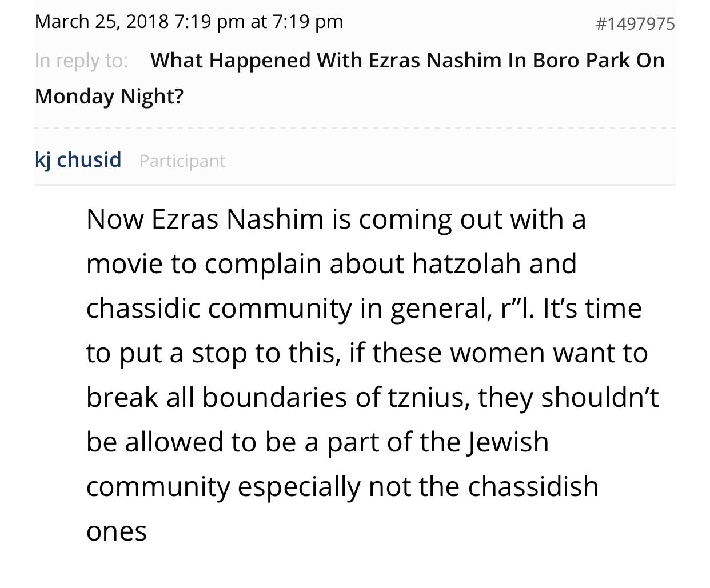Click the "In reply to:" label
This screenshot has width=710, height=588.
click(81, 60)
